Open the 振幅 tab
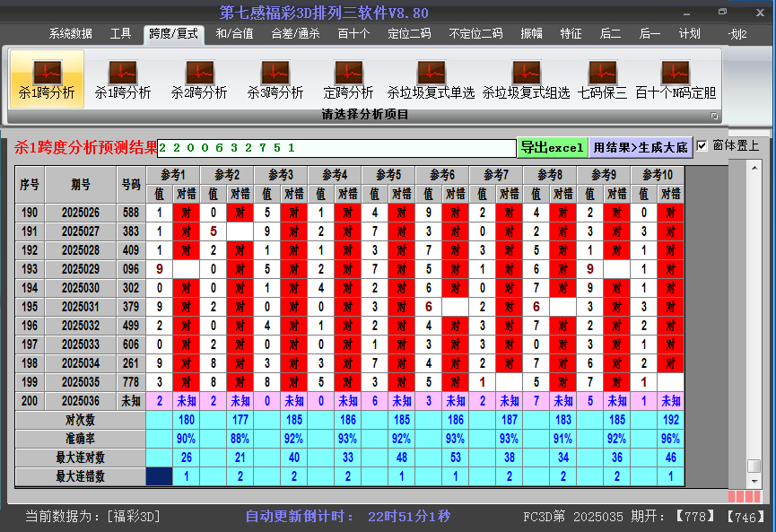 tap(531, 34)
